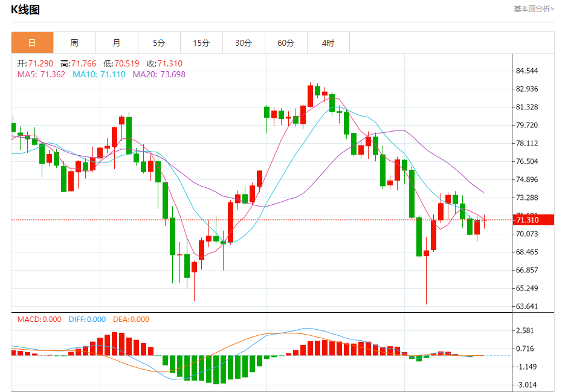Switch to the 周 weekly tab
Image resolution: width=565 pixels, height=392 pixels.
coord(74,43)
